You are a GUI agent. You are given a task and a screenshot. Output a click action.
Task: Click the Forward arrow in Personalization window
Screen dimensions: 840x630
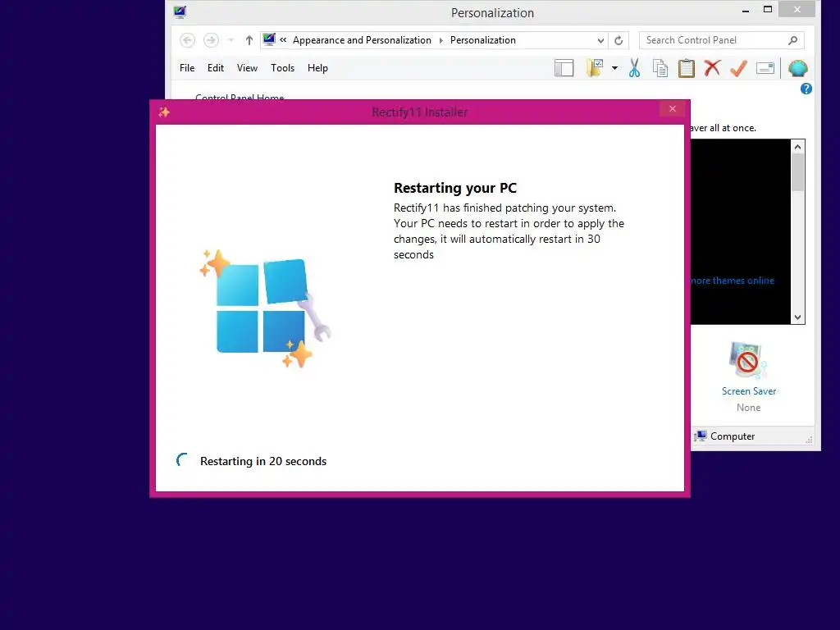(x=211, y=40)
